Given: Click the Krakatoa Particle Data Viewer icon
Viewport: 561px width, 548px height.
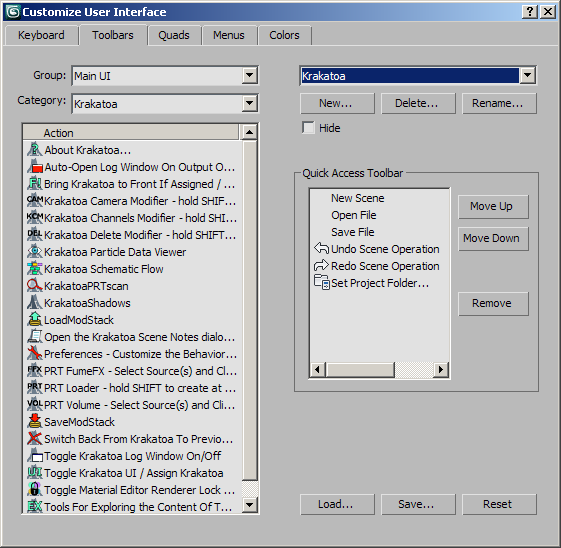Looking at the screenshot, I should pyautogui.click(x=35, y=251).
